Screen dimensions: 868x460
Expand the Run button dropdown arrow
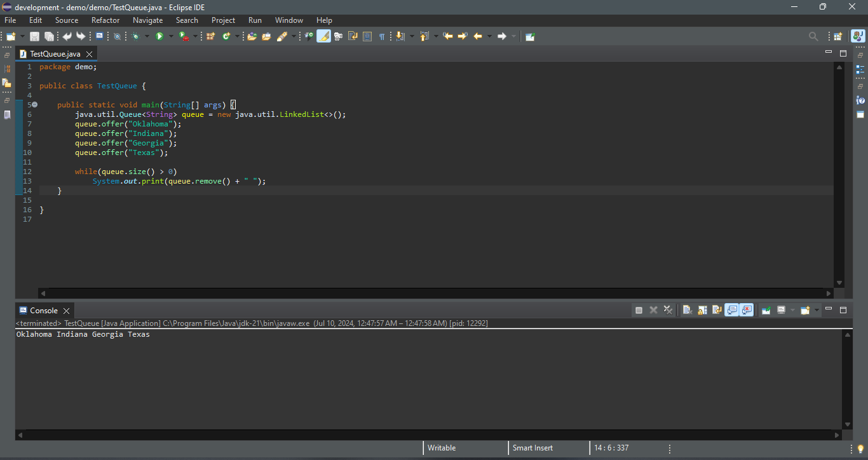170,37
